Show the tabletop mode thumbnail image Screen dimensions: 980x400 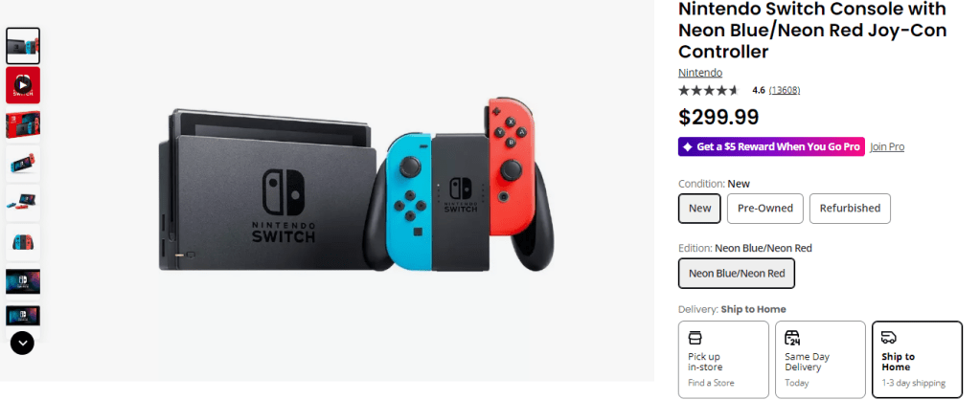point(23,203)
